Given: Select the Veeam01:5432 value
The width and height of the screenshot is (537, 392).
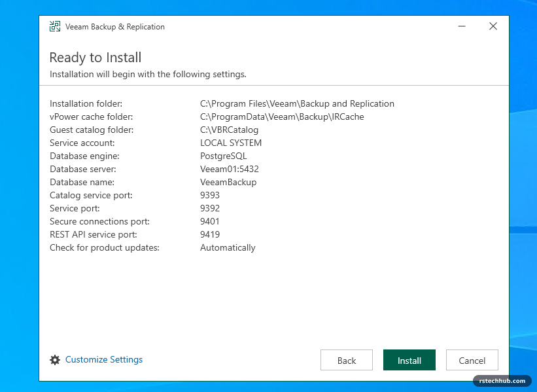Looking at the screenshot, I should (x=230, y=169).
